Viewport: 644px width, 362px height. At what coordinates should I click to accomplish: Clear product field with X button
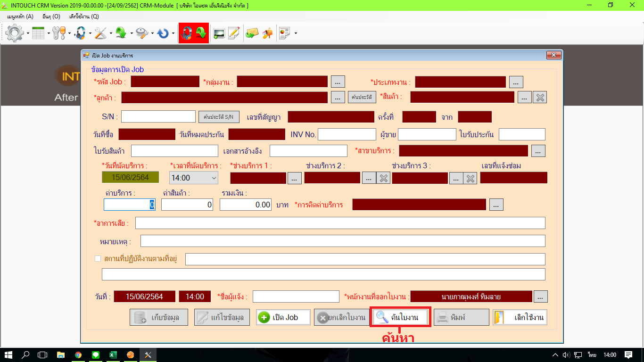[x=540, y=97]
